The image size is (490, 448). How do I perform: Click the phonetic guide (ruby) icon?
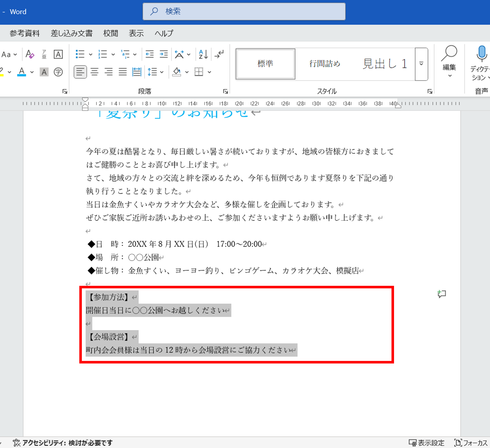point(44,54)
